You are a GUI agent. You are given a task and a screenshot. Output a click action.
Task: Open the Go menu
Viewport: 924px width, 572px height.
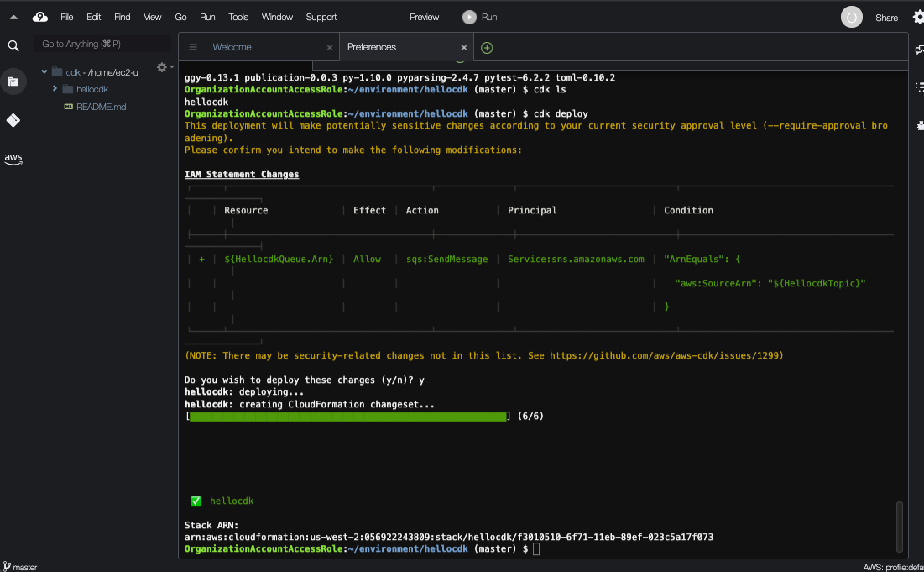click(x=180, y=17)
